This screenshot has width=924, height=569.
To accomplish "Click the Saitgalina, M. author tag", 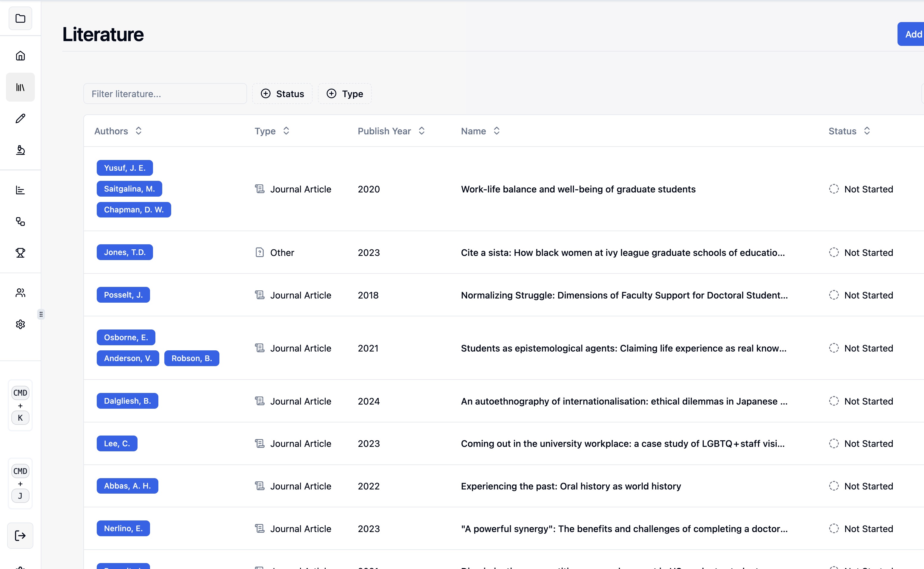I will (129, 189).
